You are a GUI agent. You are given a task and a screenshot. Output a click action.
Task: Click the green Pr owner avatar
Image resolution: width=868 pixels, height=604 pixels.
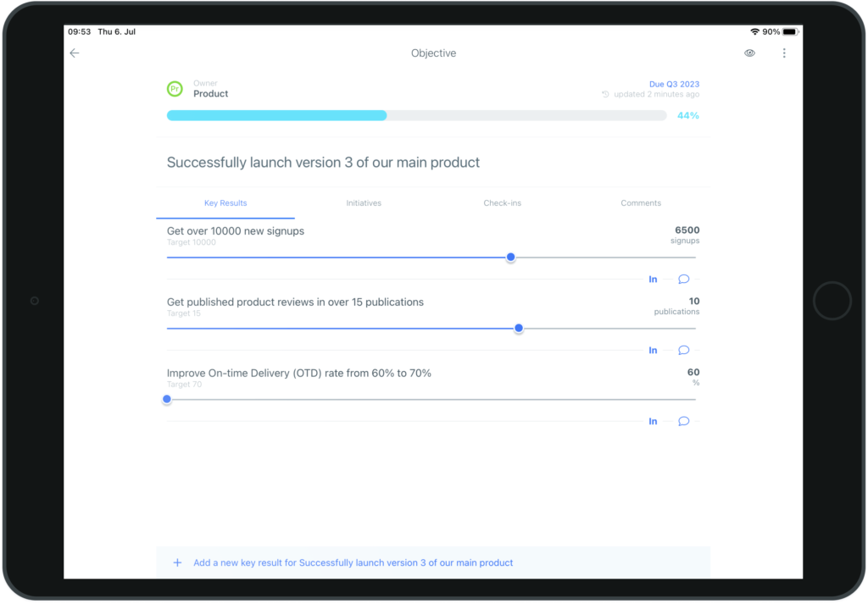(175, 88)
